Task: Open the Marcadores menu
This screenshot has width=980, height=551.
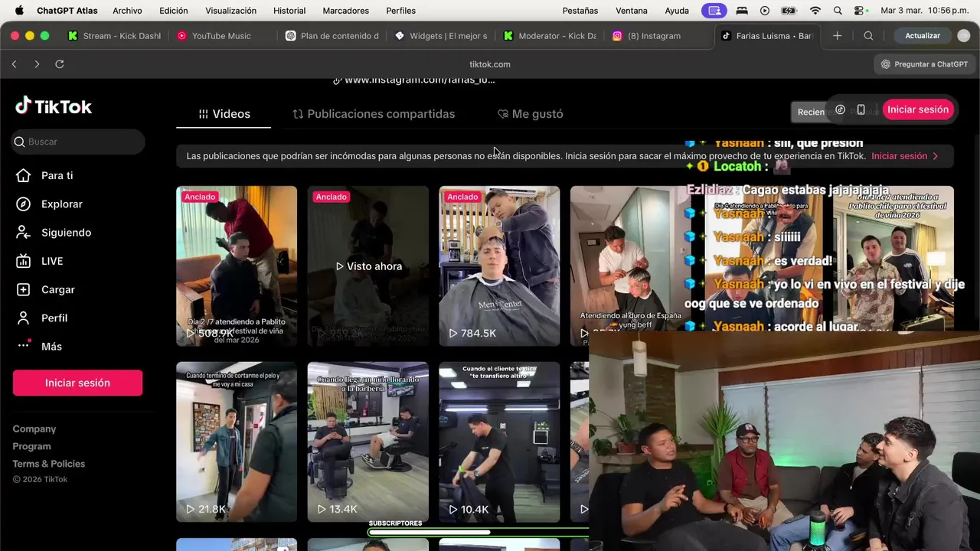Action: [x=345, y=11]
